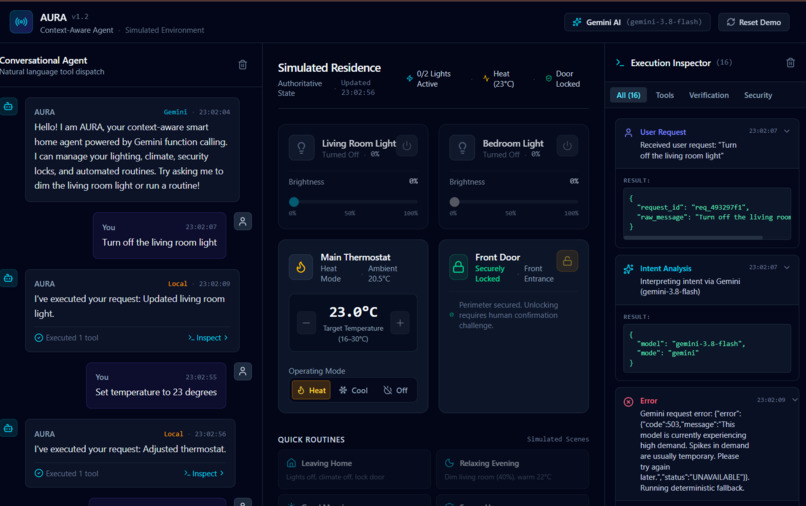Click the Reset Demo button

754,22
